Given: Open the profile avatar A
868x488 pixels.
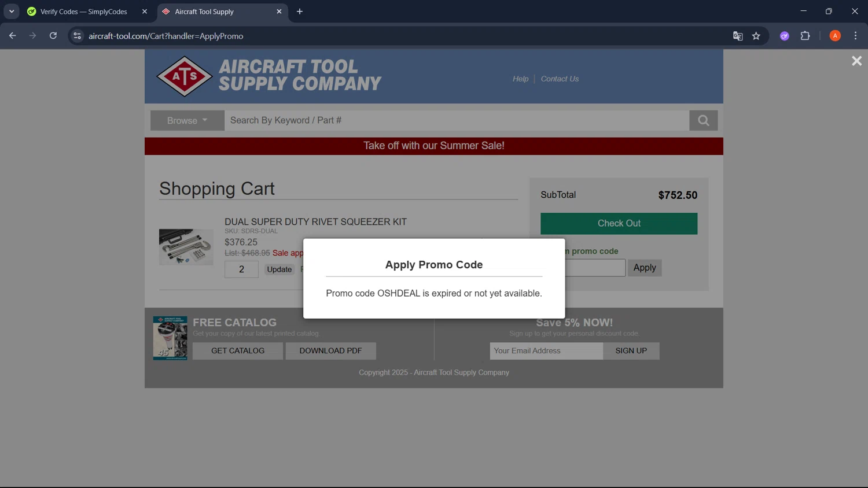Looking at the screenshot, I should pyautogui.click(x=835, y=36).
